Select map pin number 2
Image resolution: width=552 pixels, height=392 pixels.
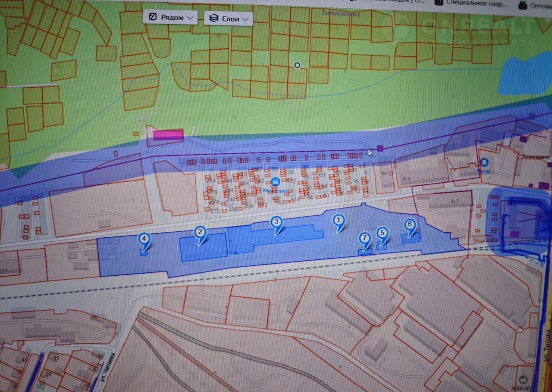(200, 233)
